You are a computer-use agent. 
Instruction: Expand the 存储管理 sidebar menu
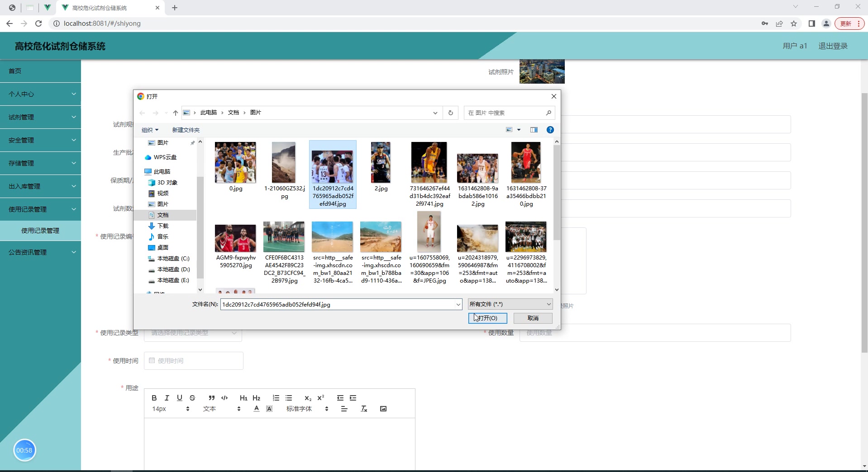(40, 163)
